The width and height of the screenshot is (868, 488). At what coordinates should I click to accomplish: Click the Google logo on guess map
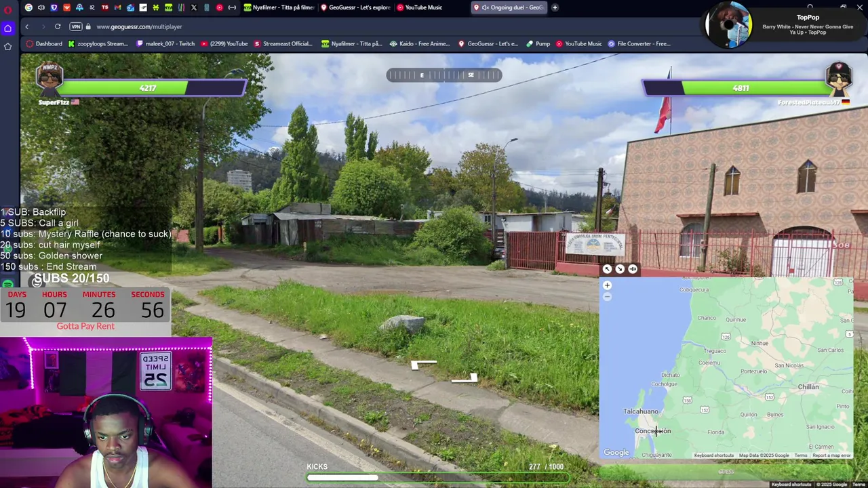tap(616, 453)
